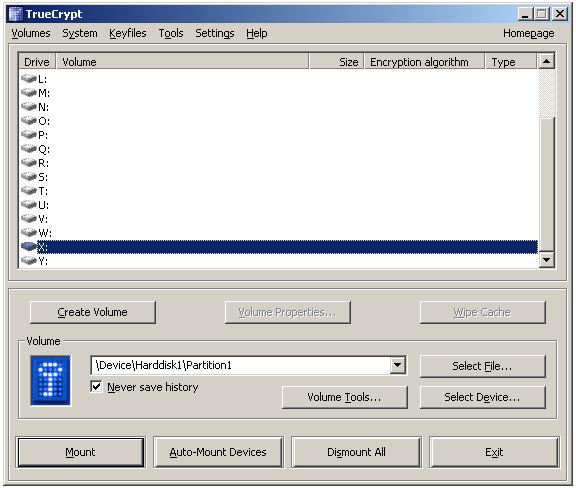This screenshot has height=488, width=576.
Task: Open the volume path dropdown arrow
Action: [x=397, y=365]
